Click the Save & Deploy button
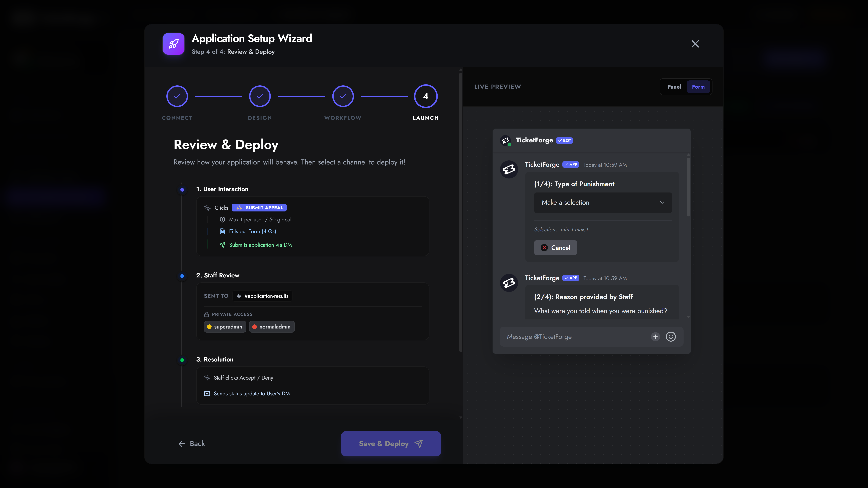Viewport: 868px width, 488px height. coord(391,444)
